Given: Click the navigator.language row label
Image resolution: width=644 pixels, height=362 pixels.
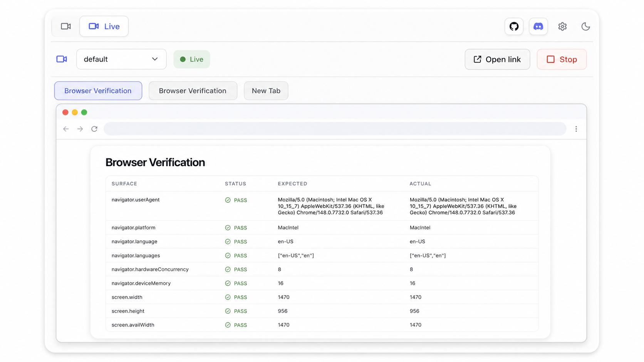Looking at the screenshot, I should coord(134,242).
